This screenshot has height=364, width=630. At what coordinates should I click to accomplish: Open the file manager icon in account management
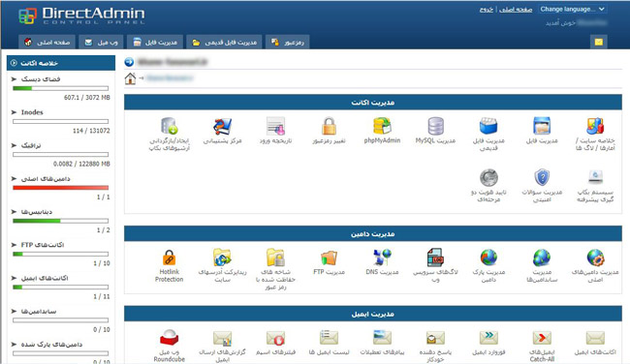coord(542,126)
